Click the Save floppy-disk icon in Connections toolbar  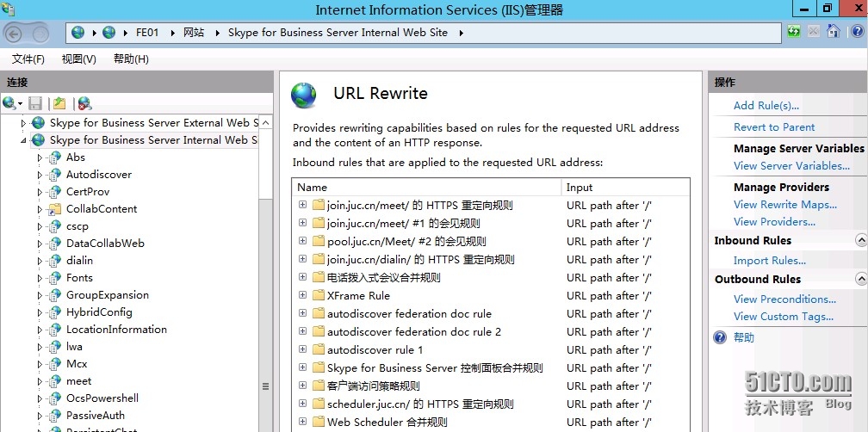[35, 103]
